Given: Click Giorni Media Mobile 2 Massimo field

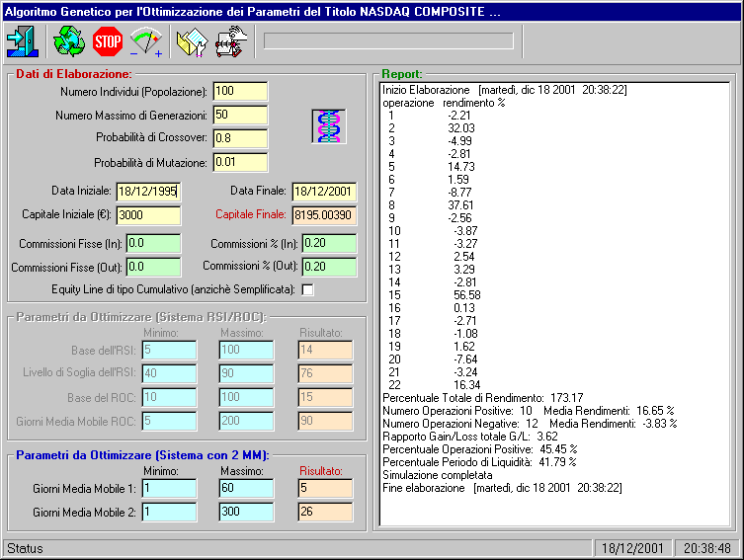Looking at the screenshot, I should tap(247, 513).
